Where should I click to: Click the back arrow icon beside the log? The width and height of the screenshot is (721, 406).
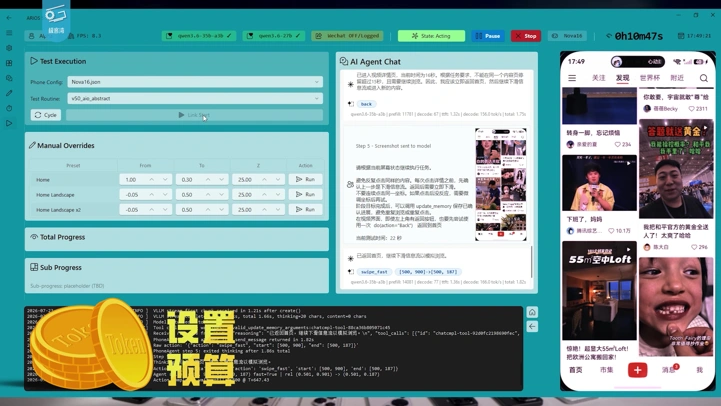(532, 326)
